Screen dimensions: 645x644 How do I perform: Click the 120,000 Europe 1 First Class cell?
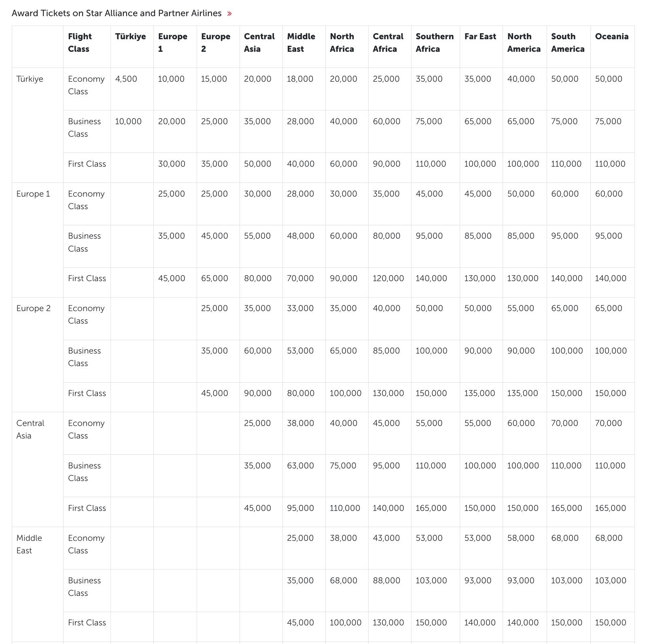click(388, 278)
